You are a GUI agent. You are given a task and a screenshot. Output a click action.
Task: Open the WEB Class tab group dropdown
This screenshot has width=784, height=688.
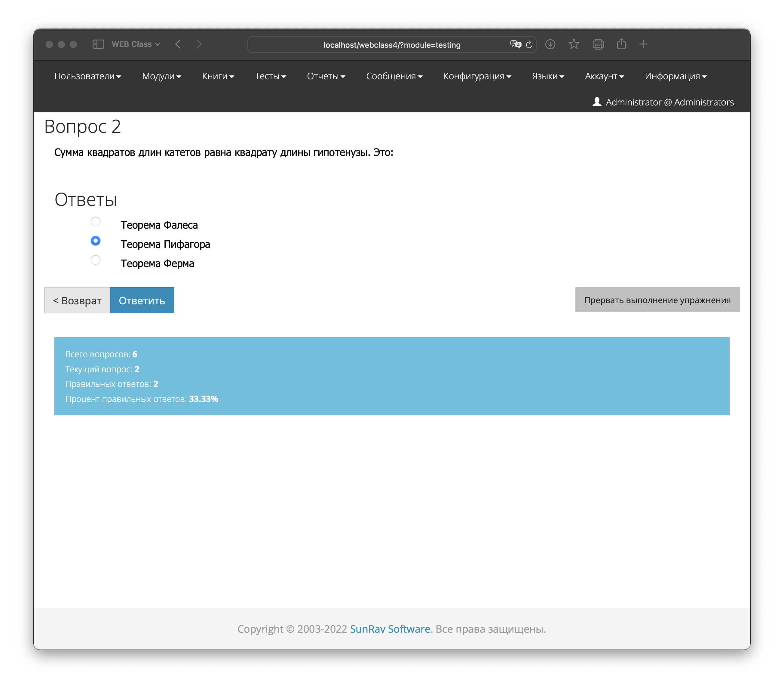135,44
